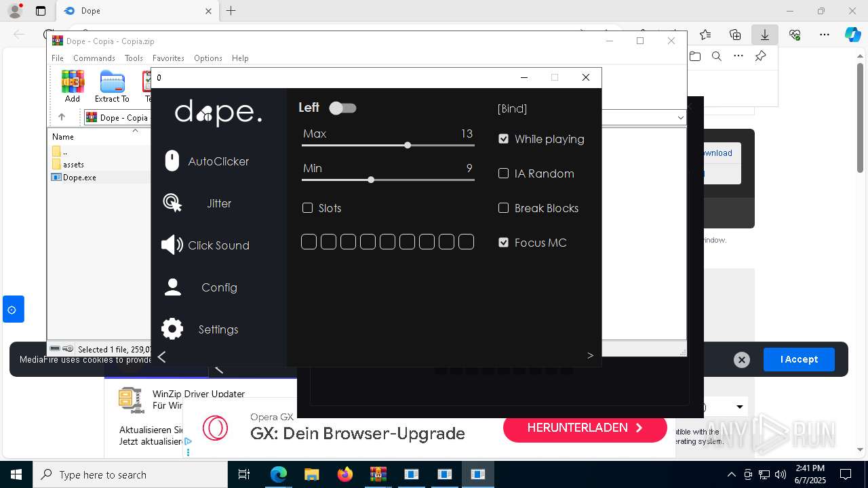Click the Name column header in WinRAR
Image resolution: width=868 pixels, height=488 pixels.
pyautogui.click(x=63, y=136)
